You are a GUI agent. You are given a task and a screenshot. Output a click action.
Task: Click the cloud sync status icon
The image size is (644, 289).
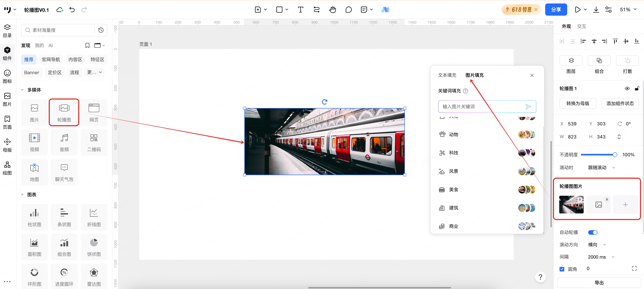(x=60, y=10)
